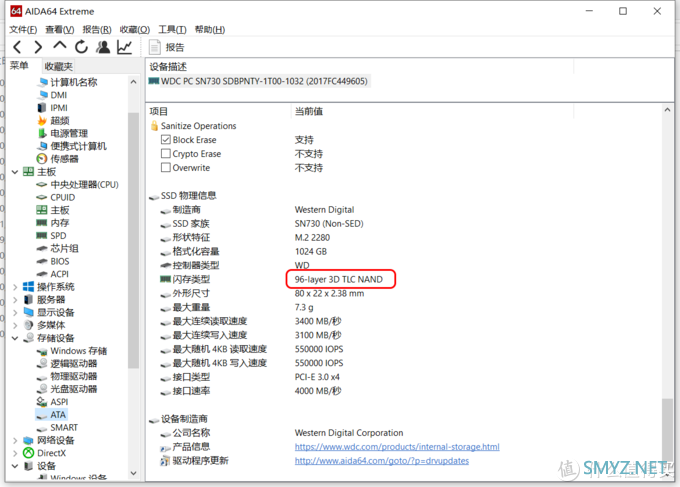Open the 收藏(O) menu
The image size is (680, 487).
point(135,29)
